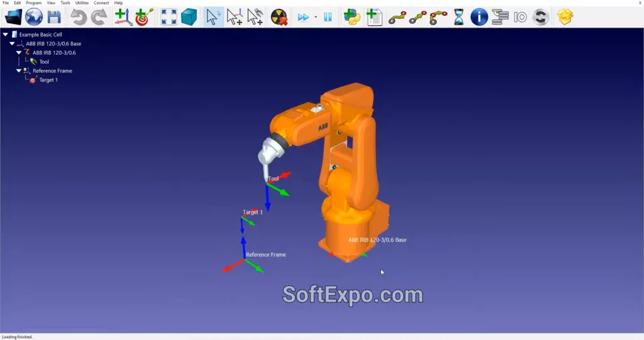Switch to isometric view cube
Screen dimensions: 644x340
tap(189, 17)
